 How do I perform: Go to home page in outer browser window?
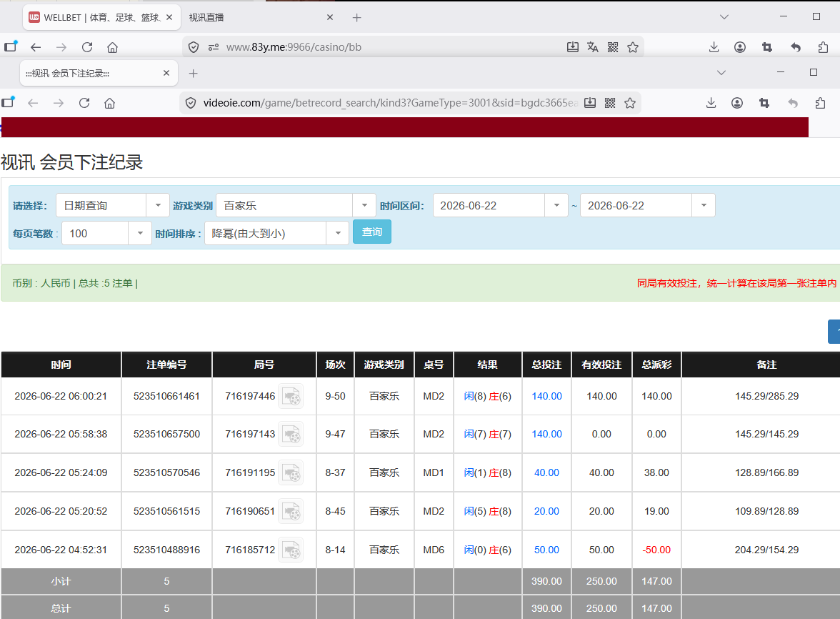(113, 47)
